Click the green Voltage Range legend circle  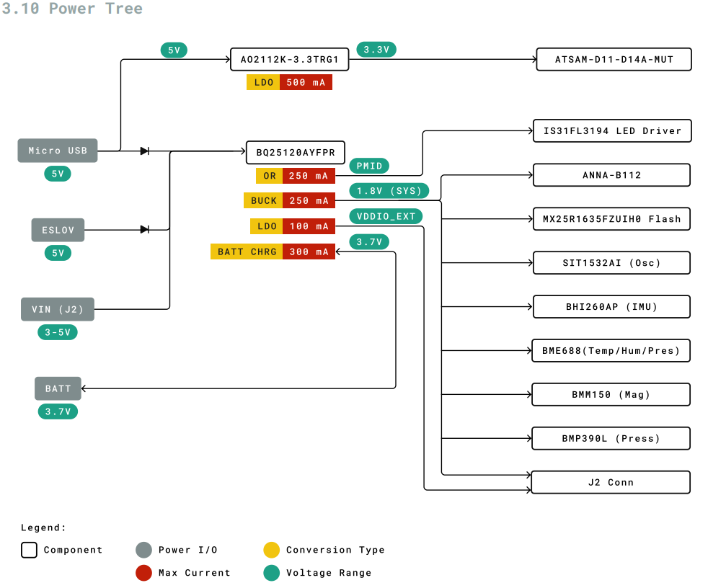271,573
